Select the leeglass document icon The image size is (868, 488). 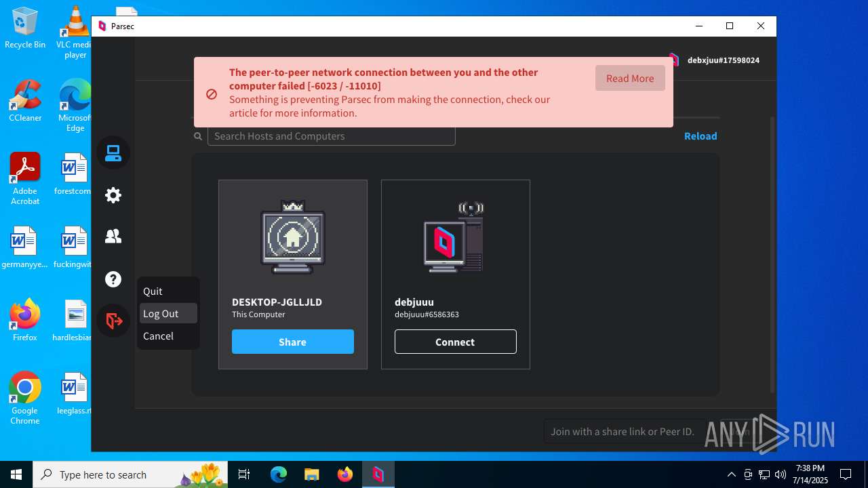pos(73,394)
